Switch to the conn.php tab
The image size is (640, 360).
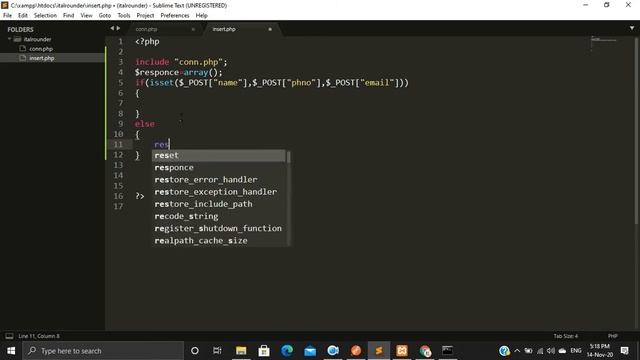point(146,29)
